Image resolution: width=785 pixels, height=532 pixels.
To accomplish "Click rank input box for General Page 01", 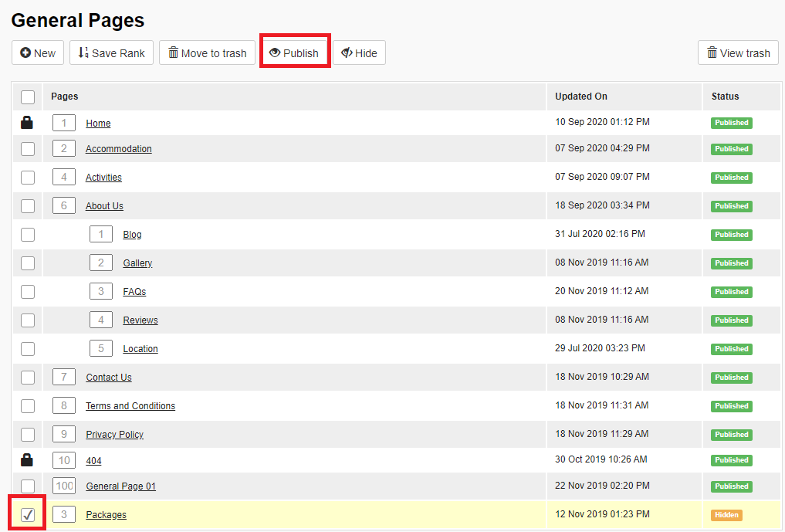I will pyautogui.click(x=64, y=486).
